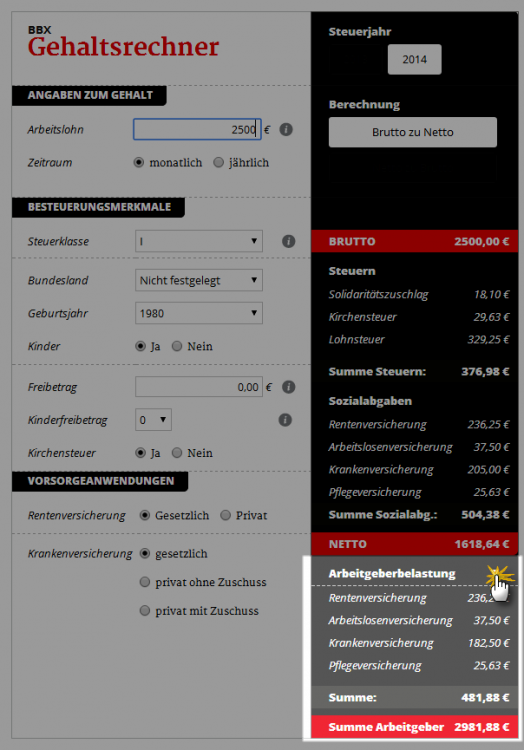Click info icon next to Arbeitslohn field
Image resolution: width=524 pixels, height=750 pixels.
pyautogui.click(x=286, y=130)
